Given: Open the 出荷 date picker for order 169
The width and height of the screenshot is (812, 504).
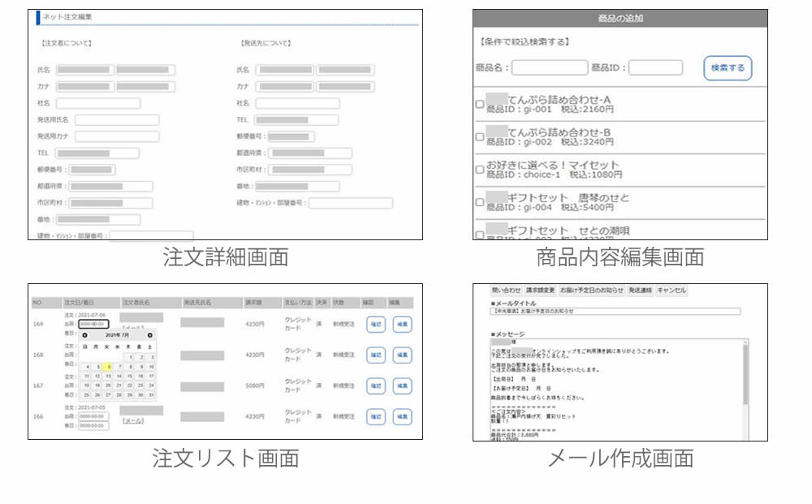Looking at the screenshot, I should pyautogui.click(x=93, y=324).
